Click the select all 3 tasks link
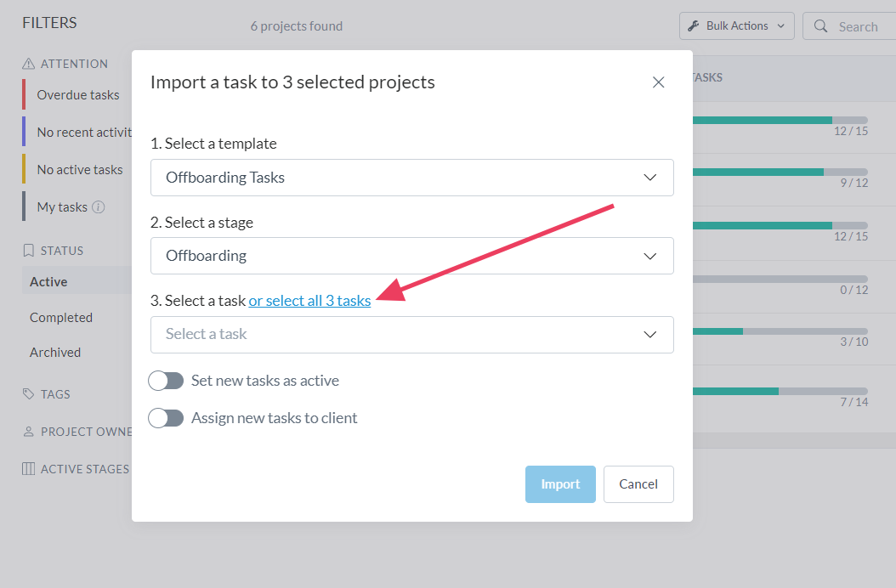The height and width of the screenshot is (588, 896). 309,301
